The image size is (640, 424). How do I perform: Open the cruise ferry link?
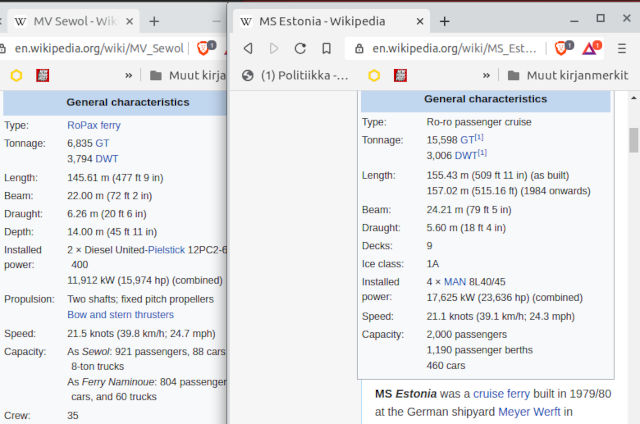501,394
